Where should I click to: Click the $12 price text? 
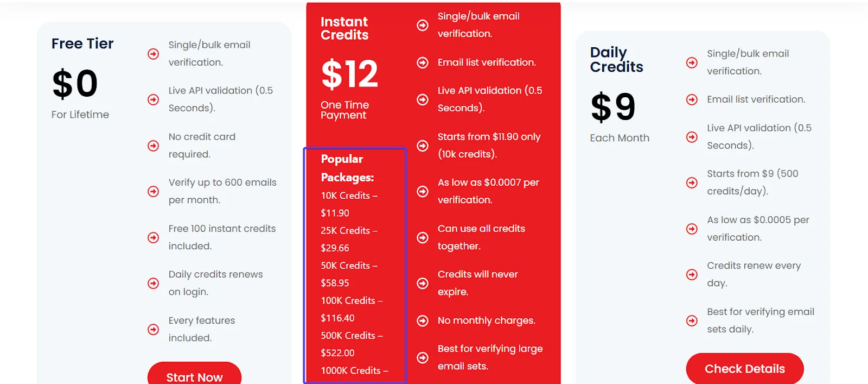[349, 74]
